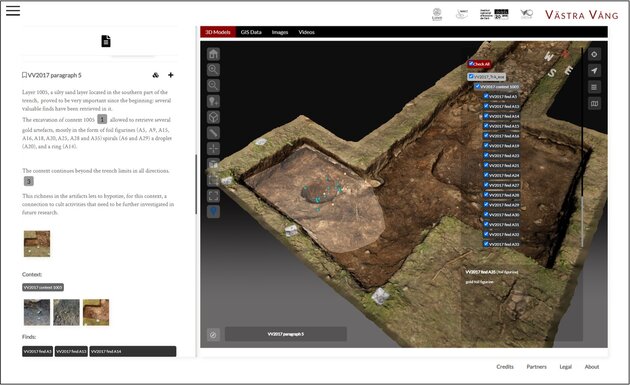Open the second context image thumbnail
The image size is (630, 385).
coord(67,312)
